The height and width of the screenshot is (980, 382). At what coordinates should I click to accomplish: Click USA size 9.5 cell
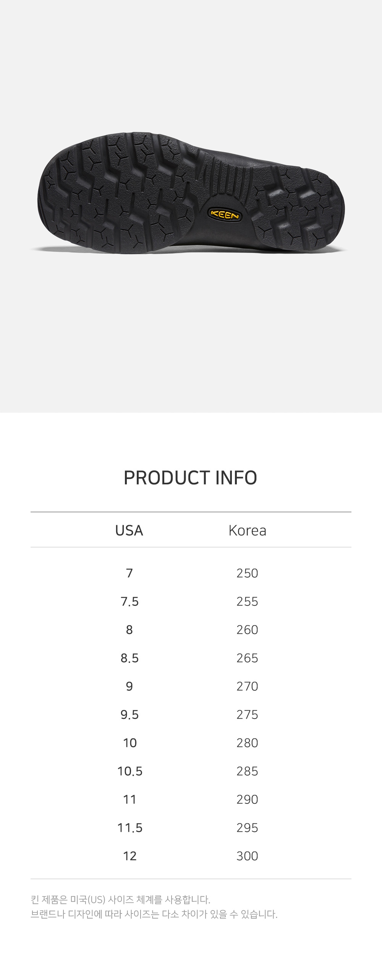[129, 714]
